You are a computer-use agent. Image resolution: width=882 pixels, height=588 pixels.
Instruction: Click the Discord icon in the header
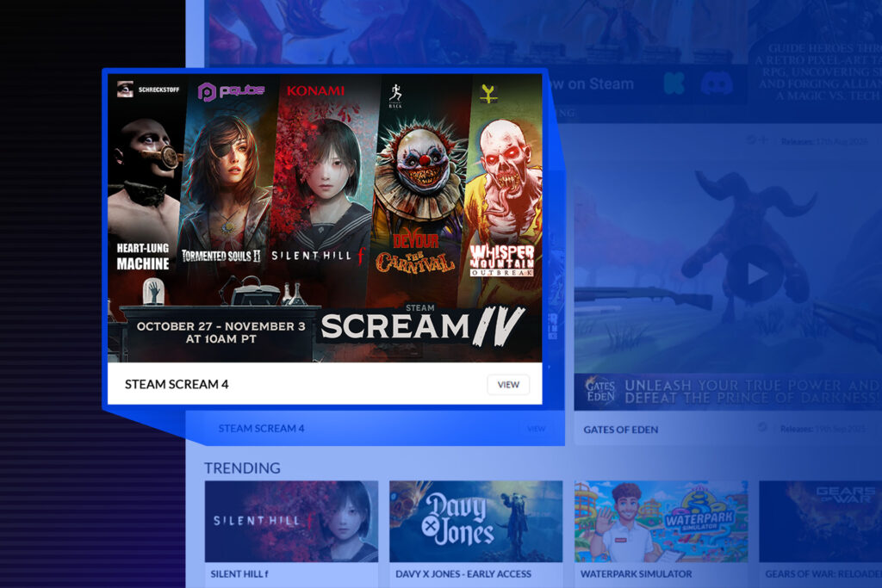(x=717, y=84)
